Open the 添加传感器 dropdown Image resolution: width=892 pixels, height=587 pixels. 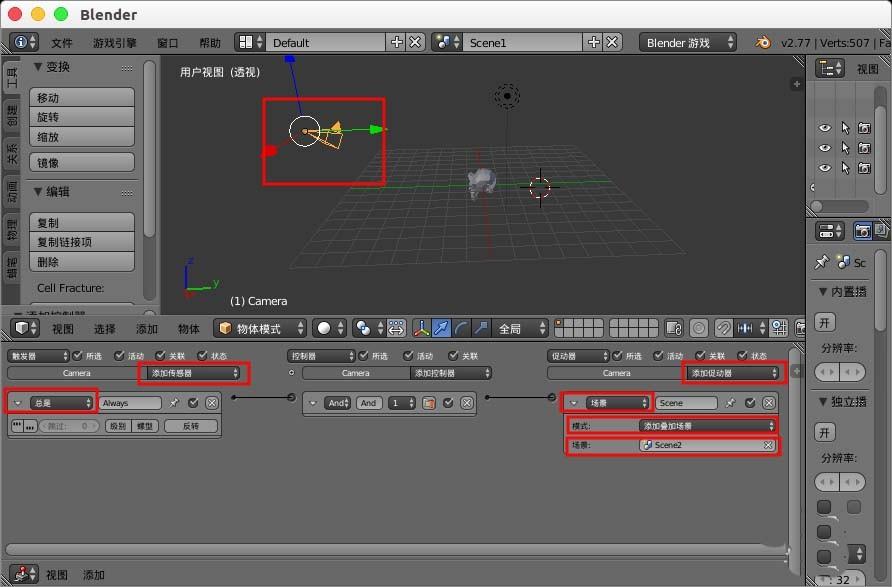pyautogui.click(x=193, y=372)
